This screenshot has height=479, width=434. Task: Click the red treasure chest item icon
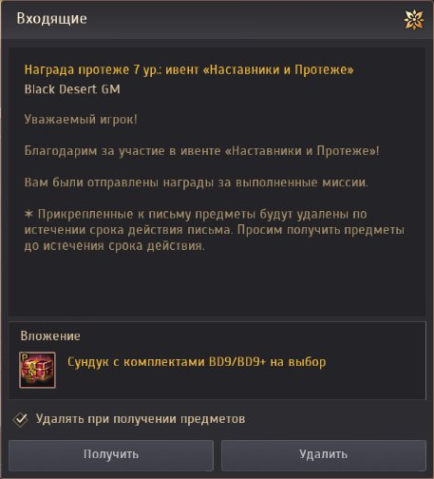coord(37,370)
